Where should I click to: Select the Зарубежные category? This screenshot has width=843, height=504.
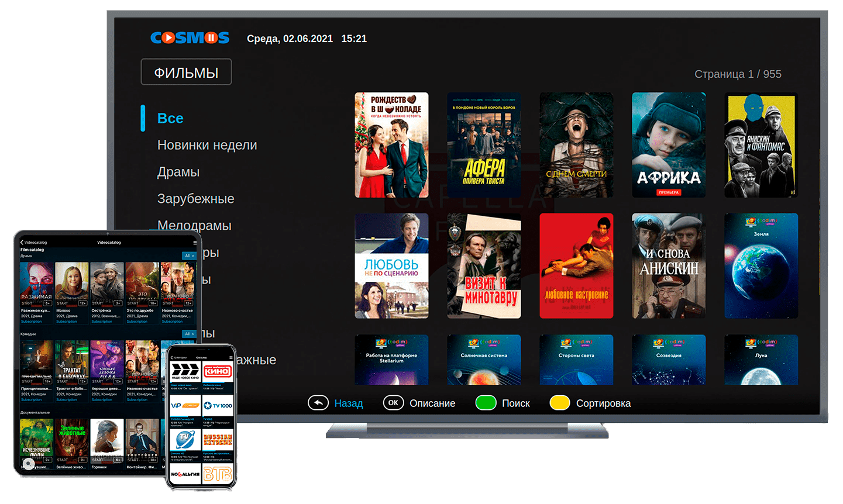pos(195,199)
